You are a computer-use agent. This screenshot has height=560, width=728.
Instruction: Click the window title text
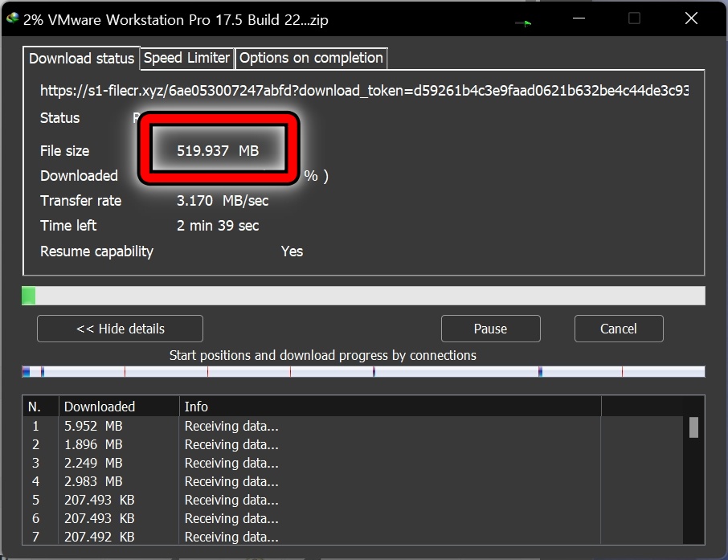click(175, 19)
